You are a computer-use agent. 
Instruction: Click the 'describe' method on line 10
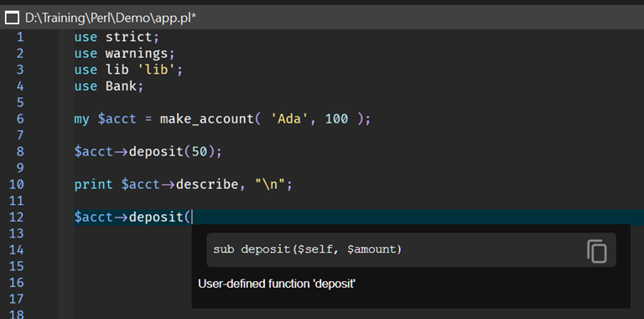[x=207, y=184]
